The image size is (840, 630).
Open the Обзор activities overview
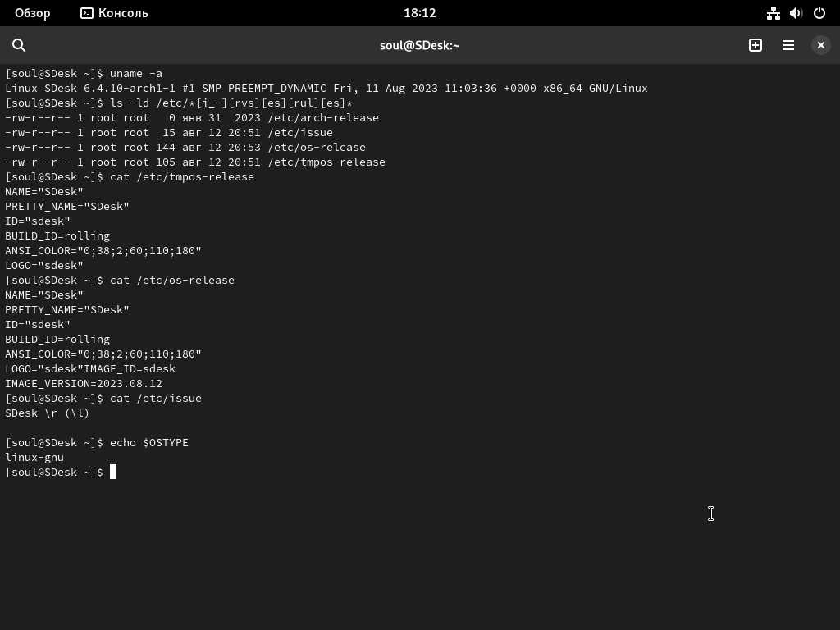coord(33,13)
